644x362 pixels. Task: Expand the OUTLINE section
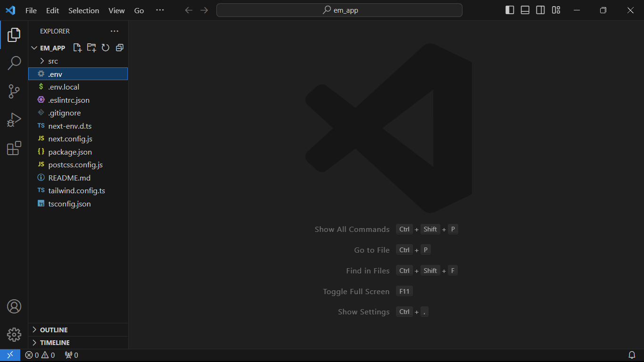(x=78, y=330)
